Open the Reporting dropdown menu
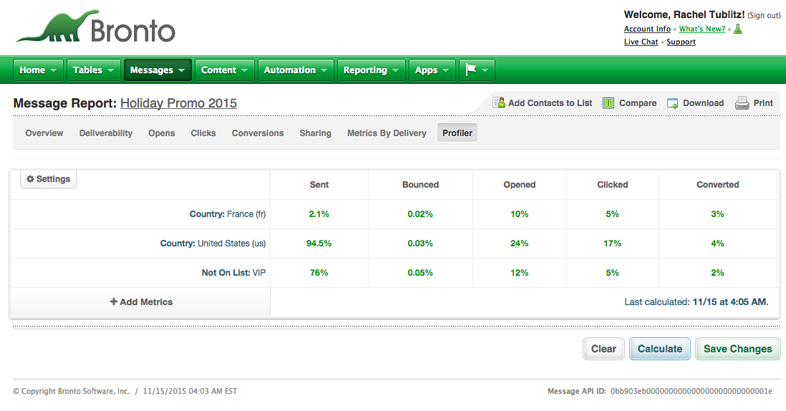 [x=372, y=70]
